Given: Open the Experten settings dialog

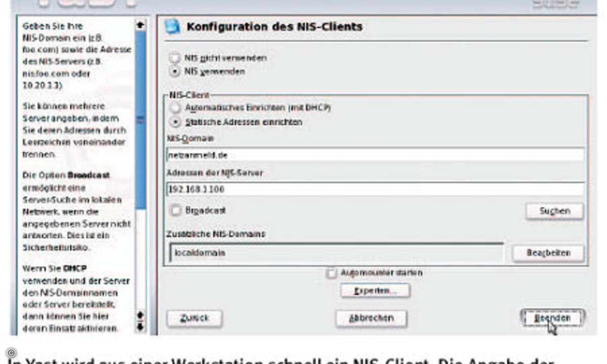Looking at the screenshot, I should point(375,291).
